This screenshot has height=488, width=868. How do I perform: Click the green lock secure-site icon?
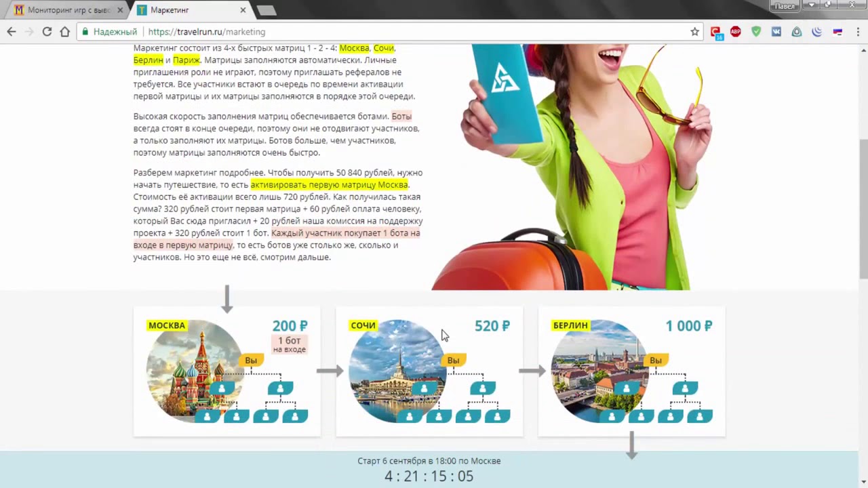pos(85,32)
